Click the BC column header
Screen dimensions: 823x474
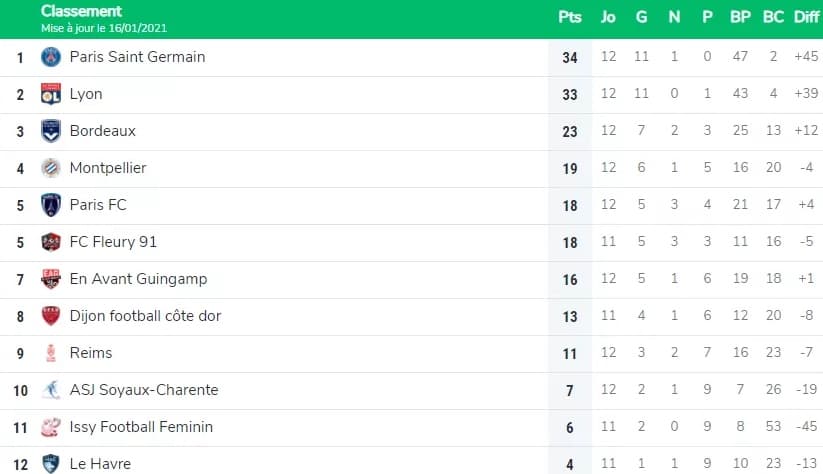click(x=773, y=17)
